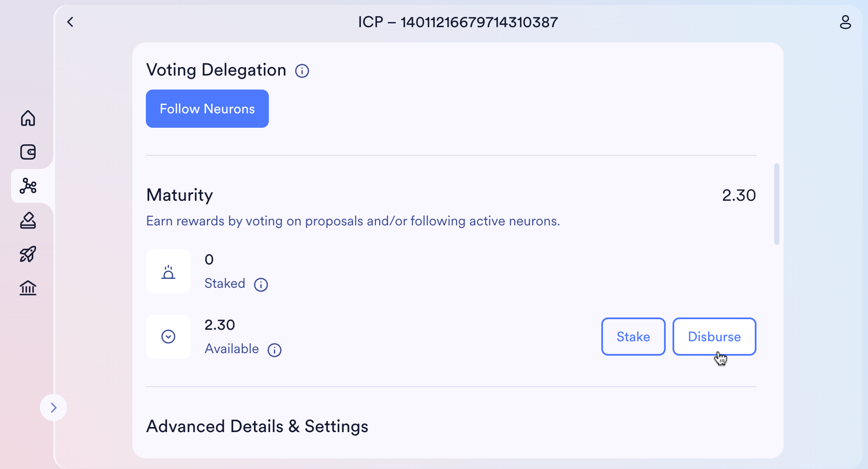Click the staked maturity sunrise icon
The height and width of the screenshot is (469, 868).
tap(168, 271)
